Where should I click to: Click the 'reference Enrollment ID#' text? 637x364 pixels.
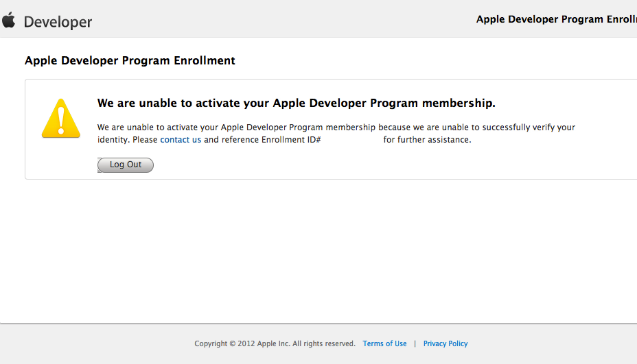(x=271, y=140)
